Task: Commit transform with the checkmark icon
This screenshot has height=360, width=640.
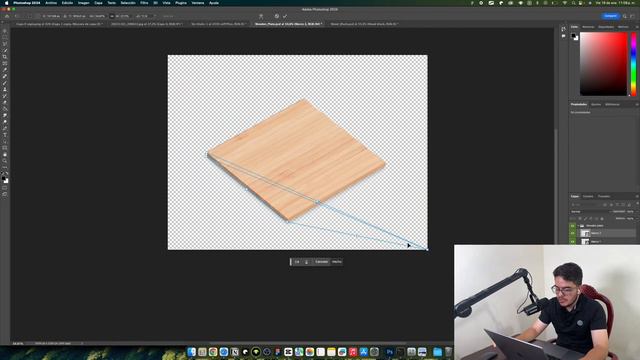Action: (x=285, y=16)
